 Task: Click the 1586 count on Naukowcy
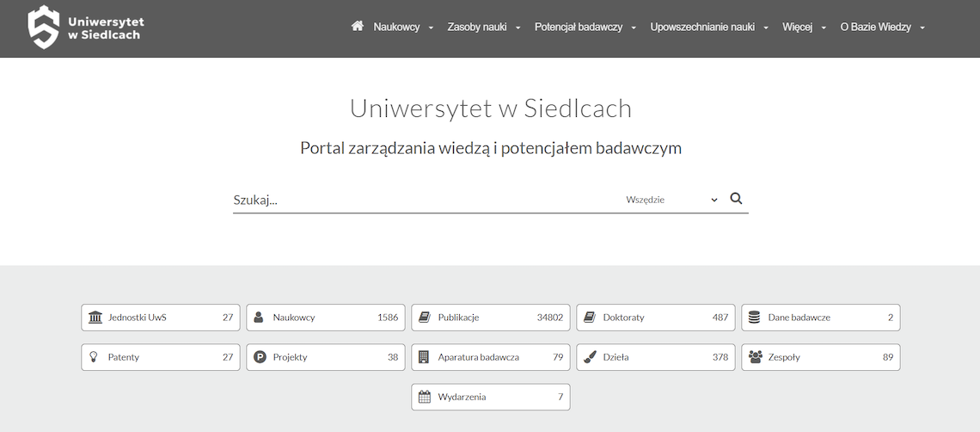[388, 318]
